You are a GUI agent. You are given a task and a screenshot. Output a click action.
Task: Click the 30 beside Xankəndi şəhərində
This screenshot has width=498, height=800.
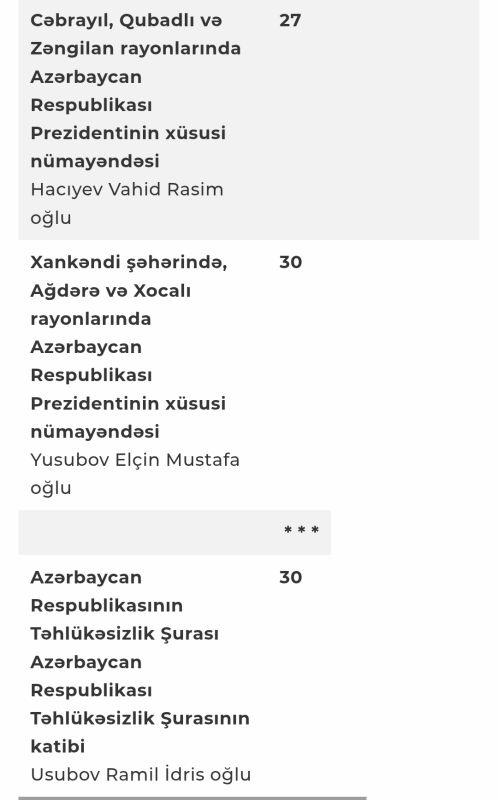pyautogui.click(x=290, y=262)
